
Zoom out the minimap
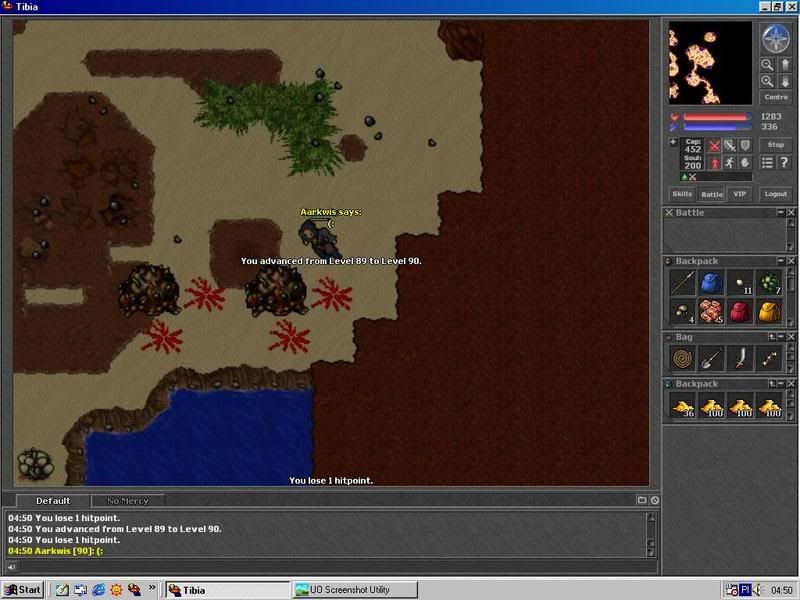(767, 64)
